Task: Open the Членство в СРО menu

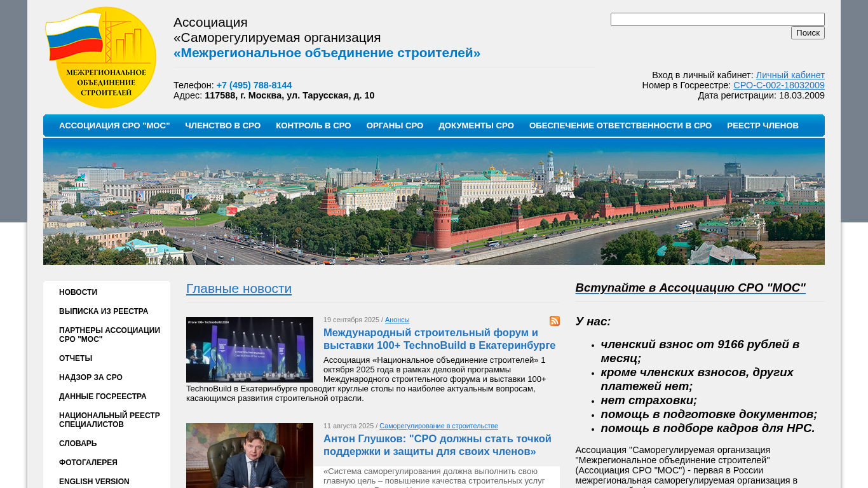Action: (x=223, y=126)
